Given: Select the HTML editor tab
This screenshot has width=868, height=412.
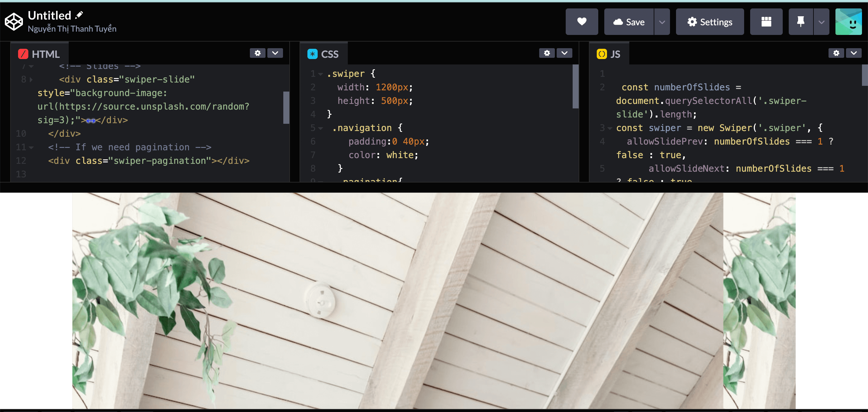Looking at the screenshot, I should pyautogui.click(x=39, y=54).
